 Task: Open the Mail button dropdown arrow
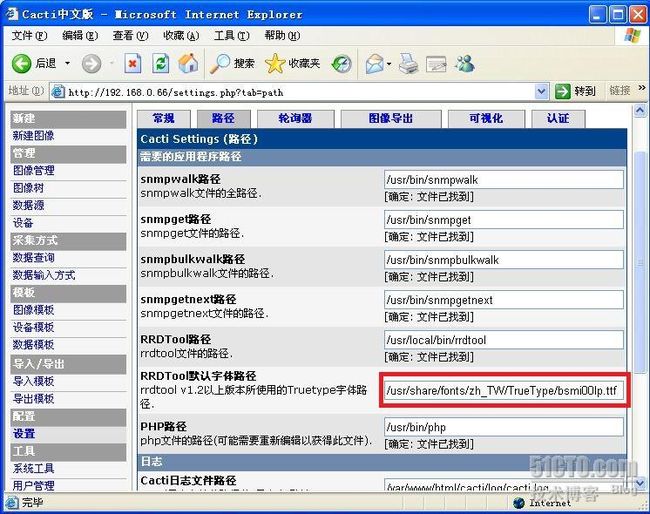point(389,64)
